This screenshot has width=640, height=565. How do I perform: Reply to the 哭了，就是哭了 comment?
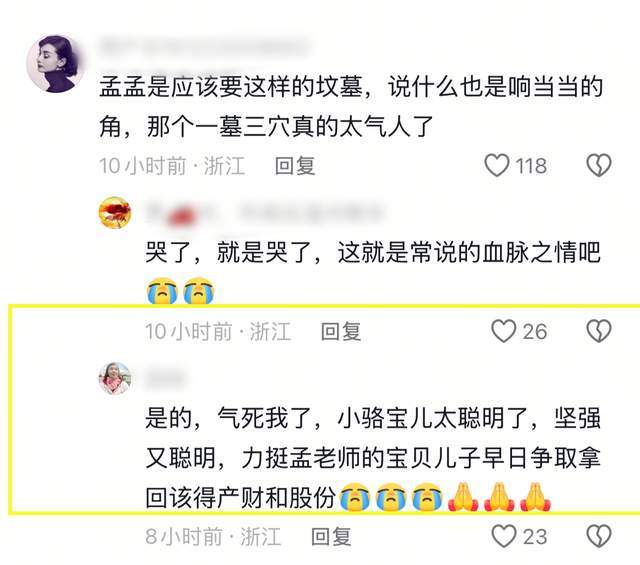click(x=341, y=331)
